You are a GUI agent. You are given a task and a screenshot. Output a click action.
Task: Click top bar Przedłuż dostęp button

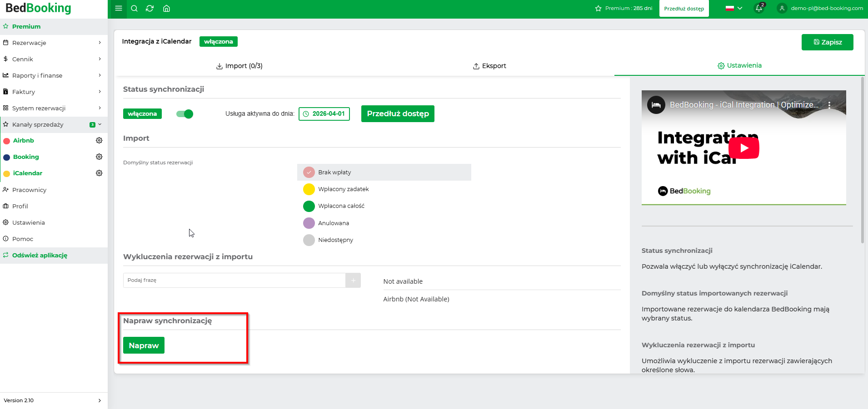coord(684,9)
